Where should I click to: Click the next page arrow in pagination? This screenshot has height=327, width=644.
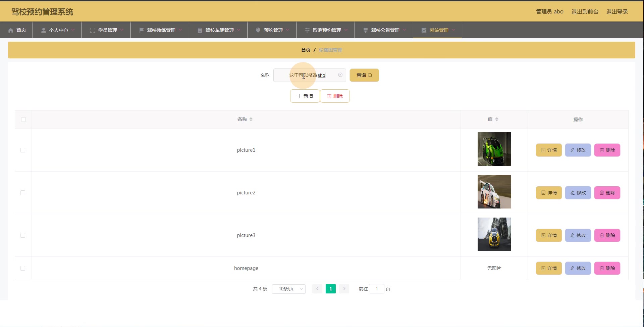pos(344,289)
